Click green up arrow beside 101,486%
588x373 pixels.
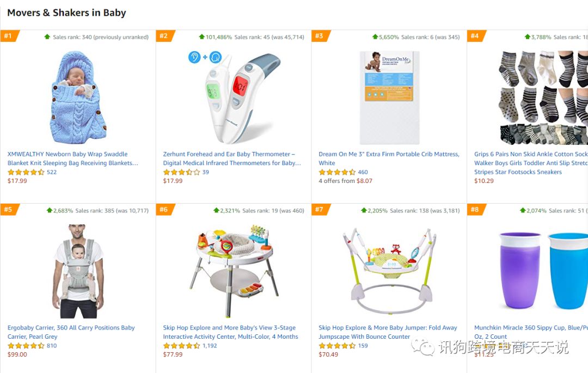202,36
